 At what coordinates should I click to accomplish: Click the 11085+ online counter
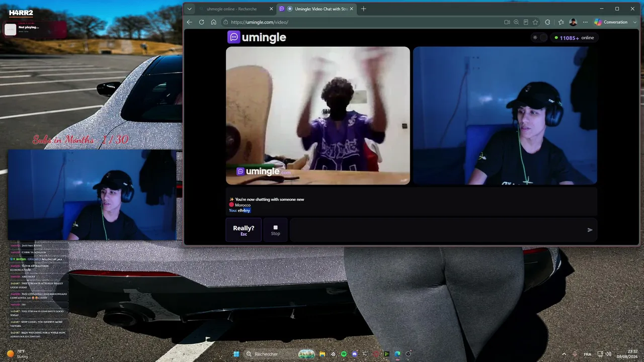574,38
